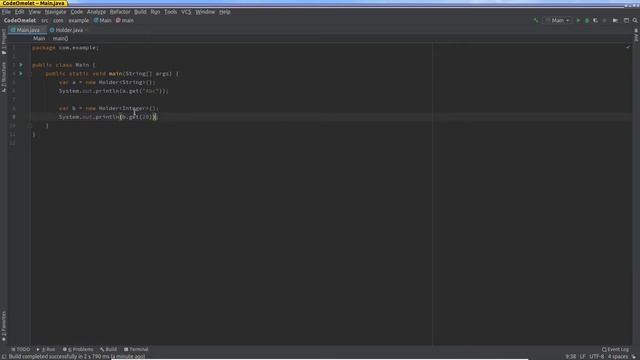Open the File menu

pos(6,12)
